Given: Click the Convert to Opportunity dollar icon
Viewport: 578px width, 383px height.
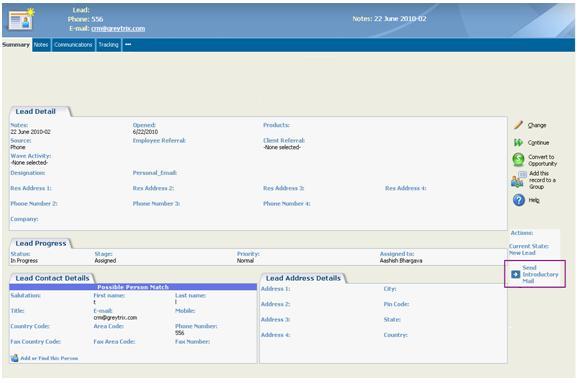Looking at the screenshot, I should [518, 160].
